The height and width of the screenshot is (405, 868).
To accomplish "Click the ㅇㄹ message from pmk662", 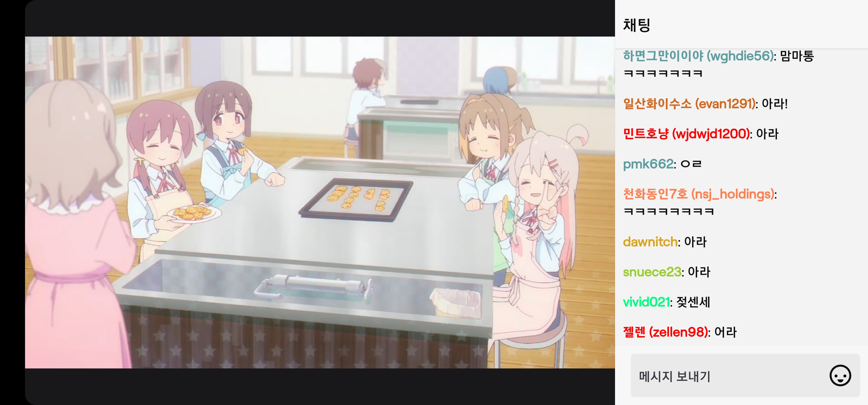I will (x=691, y=164).
